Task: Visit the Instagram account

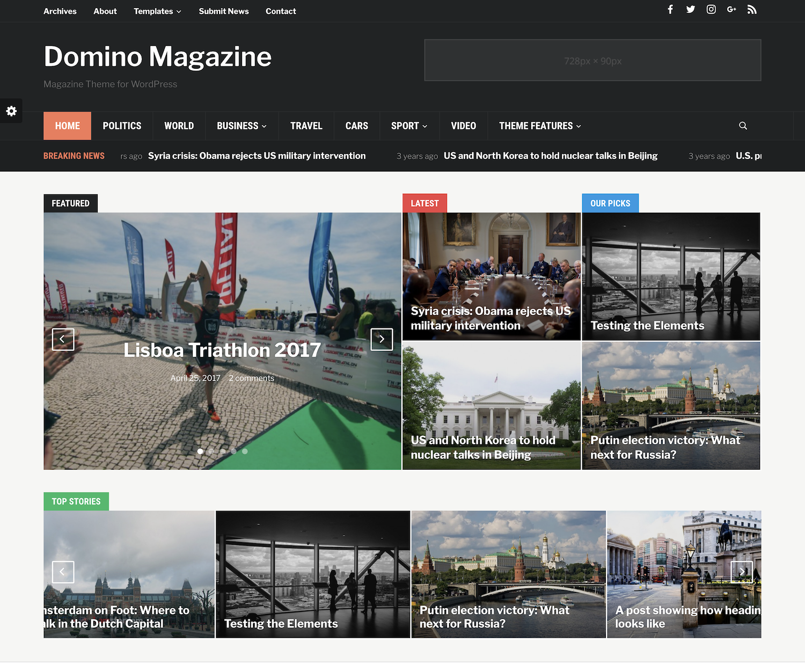Action: [711, 9]
